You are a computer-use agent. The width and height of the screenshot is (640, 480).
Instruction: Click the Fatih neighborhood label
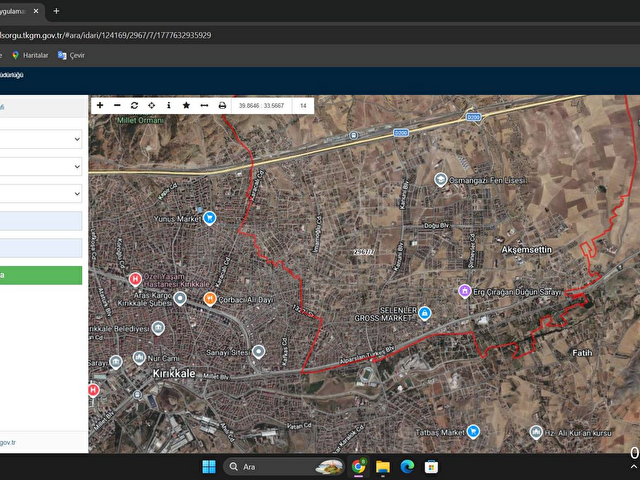point(582,353)
